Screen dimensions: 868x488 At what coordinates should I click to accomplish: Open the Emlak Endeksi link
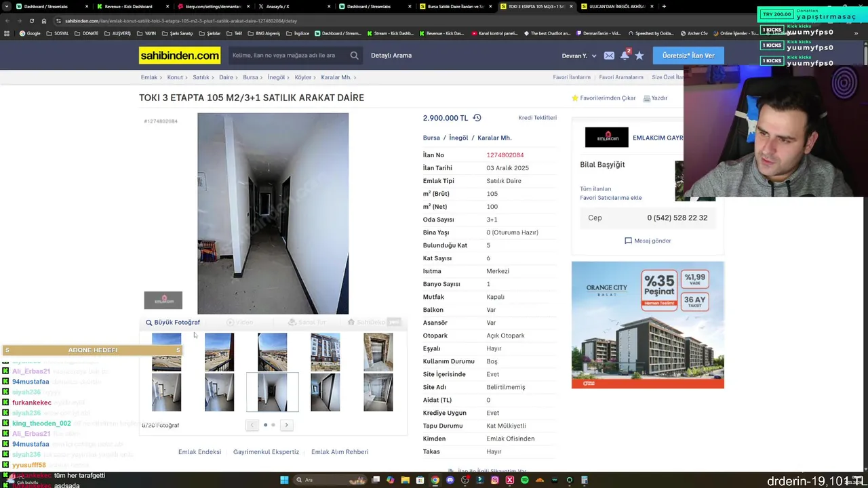(x=199, y=452)
